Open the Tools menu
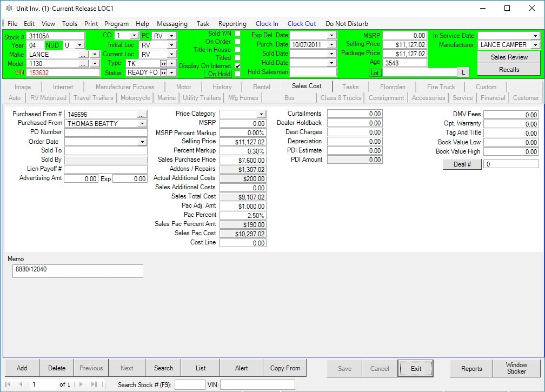 (x=70, y=24)
